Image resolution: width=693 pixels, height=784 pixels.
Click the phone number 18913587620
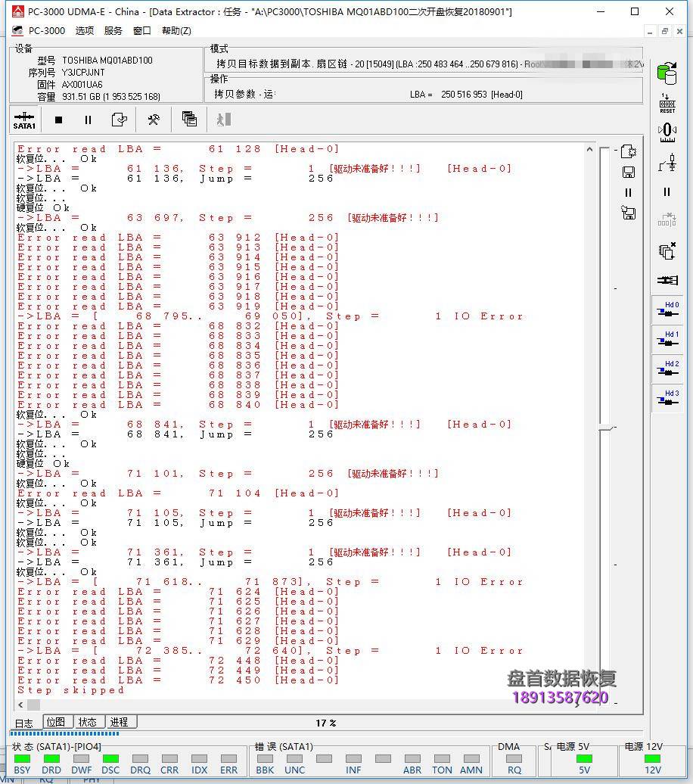click(560, 695)
